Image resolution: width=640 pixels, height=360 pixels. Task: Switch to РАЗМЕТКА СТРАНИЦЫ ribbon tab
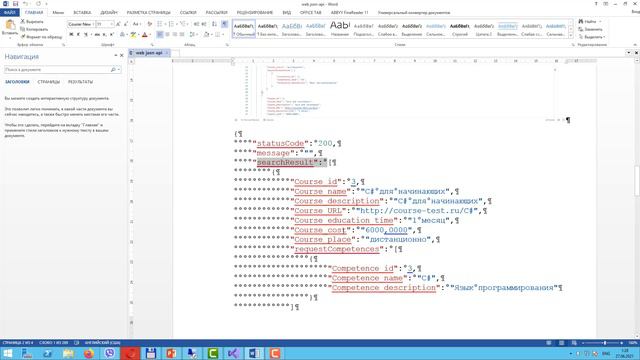coord(149,13)
